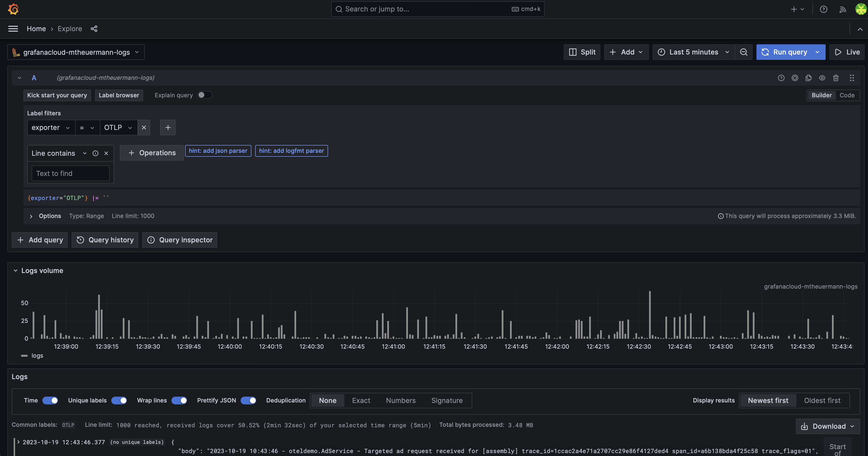Open the grafanacloud-mtheuermann-logs datasource dropdown
This screenshot has height=456, width=868.
[76, 52]
